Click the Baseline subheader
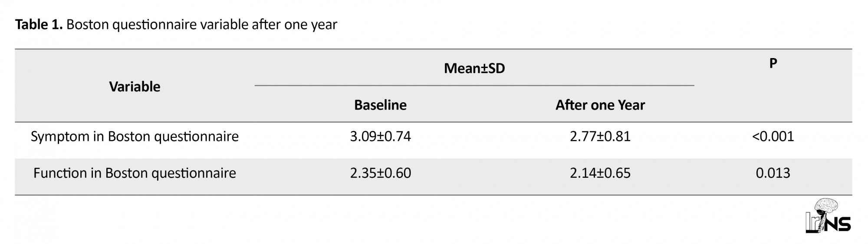 click(x=380, y=105)
